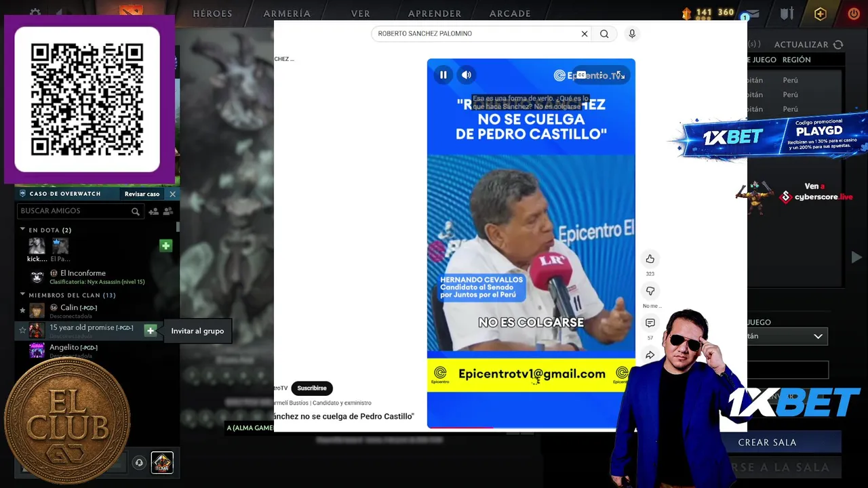
Task: Dislike the video with thumbs down
Action: [650, 291]
